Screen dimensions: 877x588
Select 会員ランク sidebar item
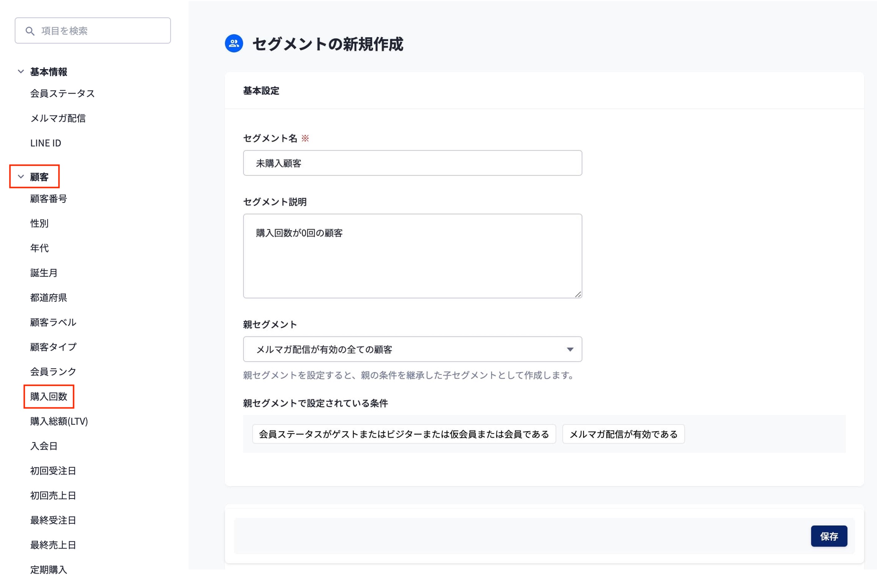coord(53,371)
